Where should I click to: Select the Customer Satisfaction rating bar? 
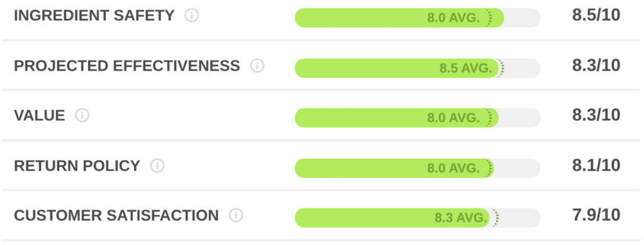(x=418, y=218)
